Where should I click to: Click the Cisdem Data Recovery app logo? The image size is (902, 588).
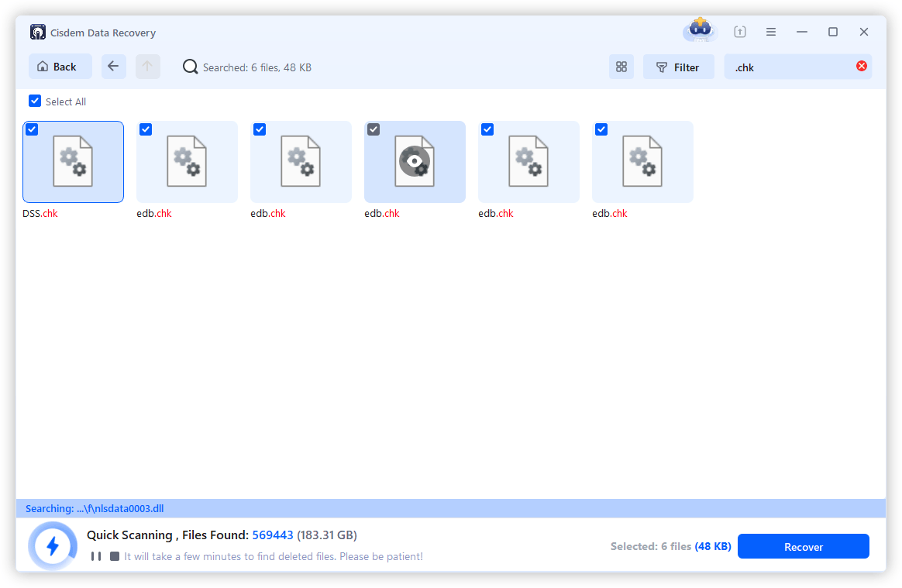click(38, 33)
